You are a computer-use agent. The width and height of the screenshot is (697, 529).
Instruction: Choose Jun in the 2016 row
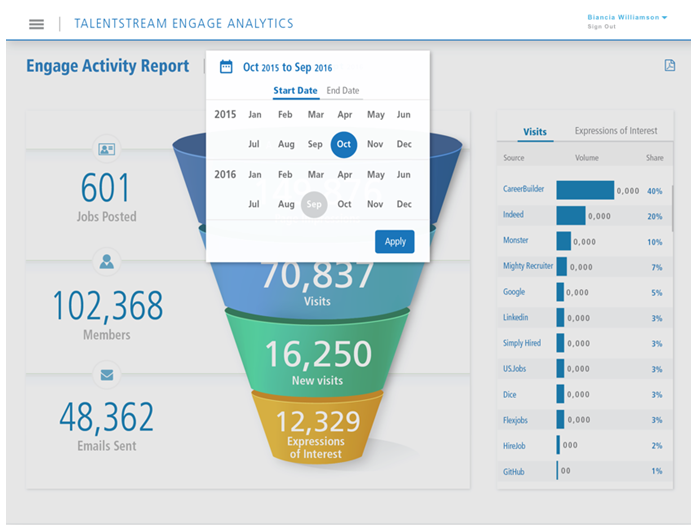(404, 175)
